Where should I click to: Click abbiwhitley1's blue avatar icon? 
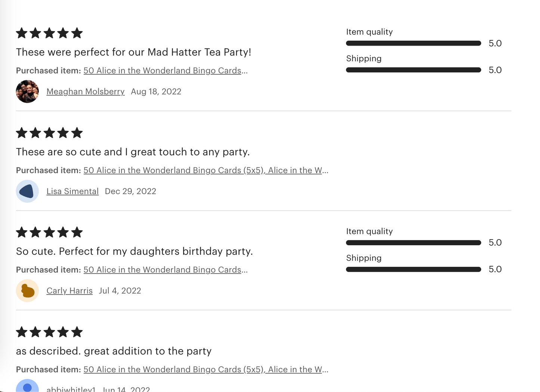[27, 386]
